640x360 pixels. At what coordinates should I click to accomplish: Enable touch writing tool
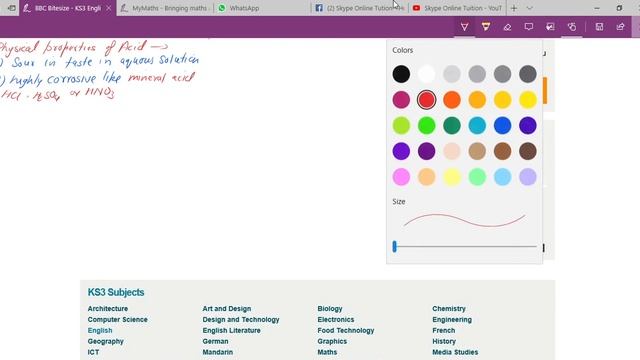pyautogui.click(x=572, y=27)
